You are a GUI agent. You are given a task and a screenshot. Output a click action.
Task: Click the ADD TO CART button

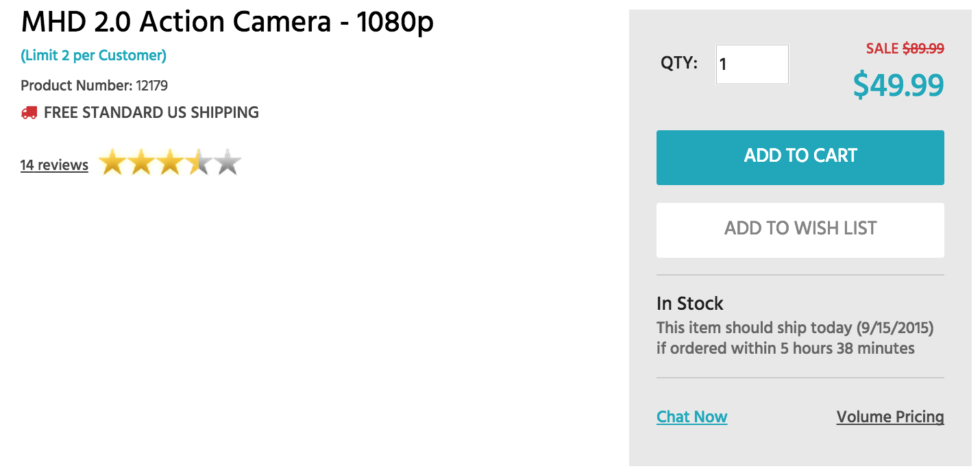point(800,158)
